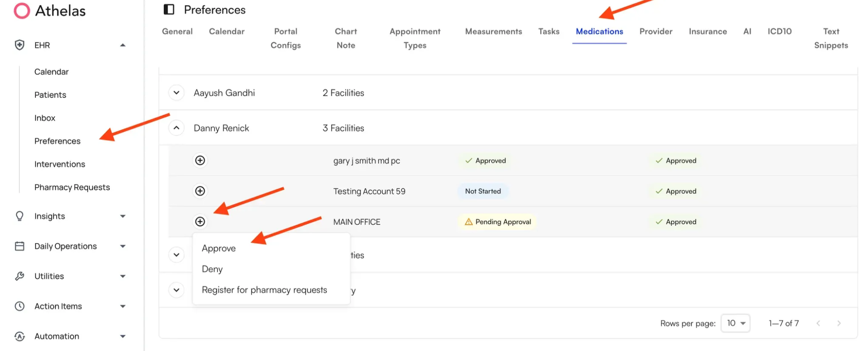Open Interventions in the sidebar
This screenshot has height=351, width=868.
[x=60, y=164]
